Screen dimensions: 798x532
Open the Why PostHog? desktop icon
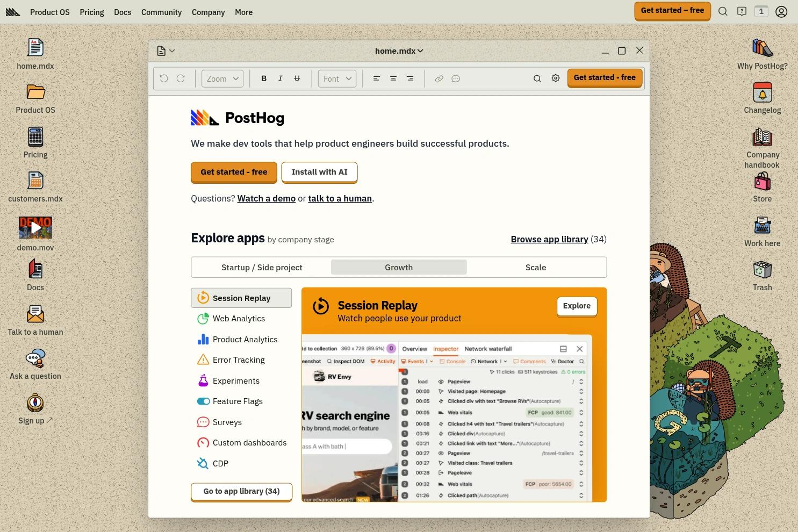[762, 54]
